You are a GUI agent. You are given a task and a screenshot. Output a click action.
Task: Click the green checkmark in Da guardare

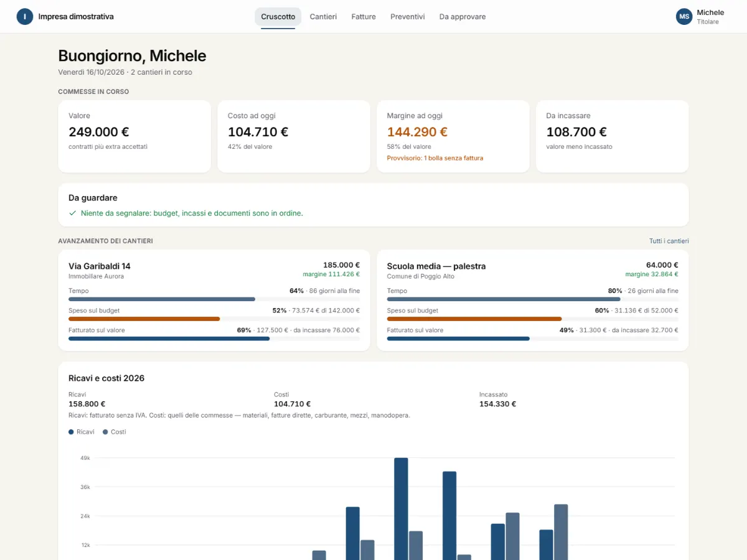(73, 213)
